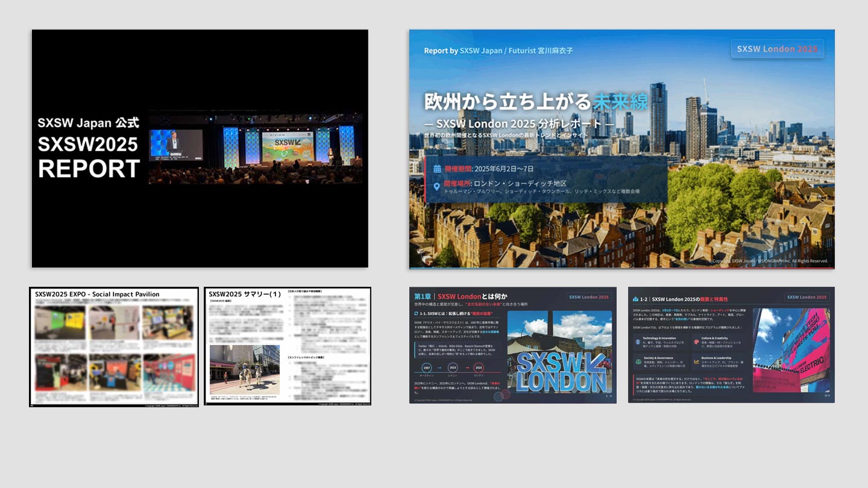Click the 'Culture & Creativity' card heading
This screenshot has width=868, height=488.
(x=714, y=338)
